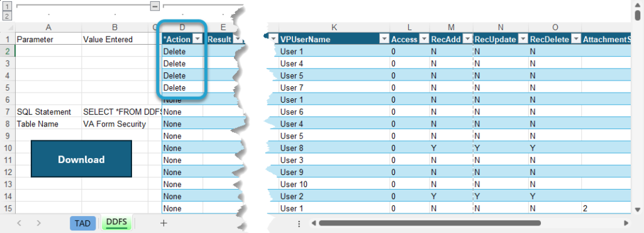The image size is (644, 233).
Task: Select RecAdd Y cell in User 8 row
Action: tap(451, 148)
